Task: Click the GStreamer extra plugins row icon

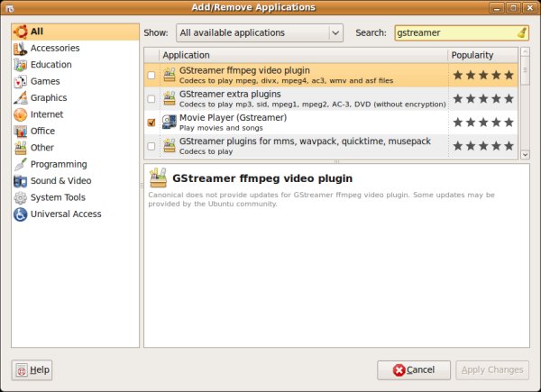Action: [x=170, y=98]
